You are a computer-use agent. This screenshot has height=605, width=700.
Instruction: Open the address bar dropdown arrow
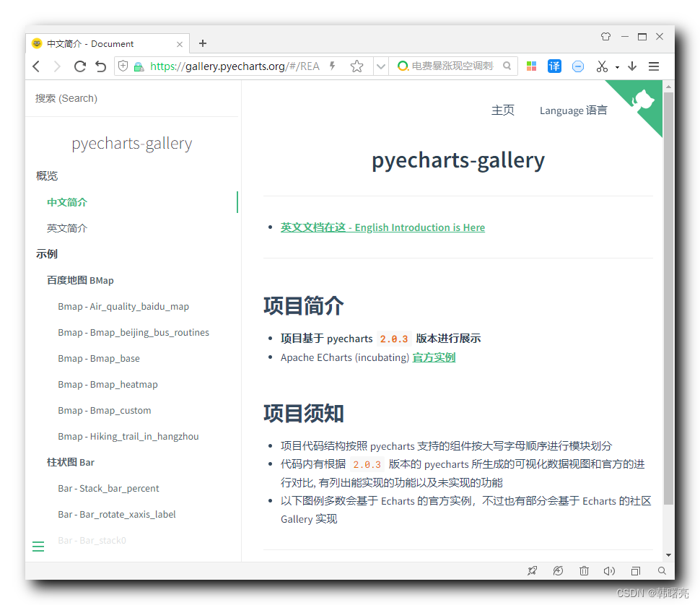(381, 66)
